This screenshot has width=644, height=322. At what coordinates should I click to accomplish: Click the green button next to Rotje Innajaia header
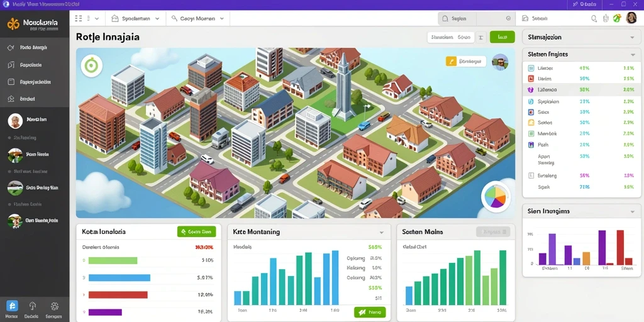click(x=502, y=37)
